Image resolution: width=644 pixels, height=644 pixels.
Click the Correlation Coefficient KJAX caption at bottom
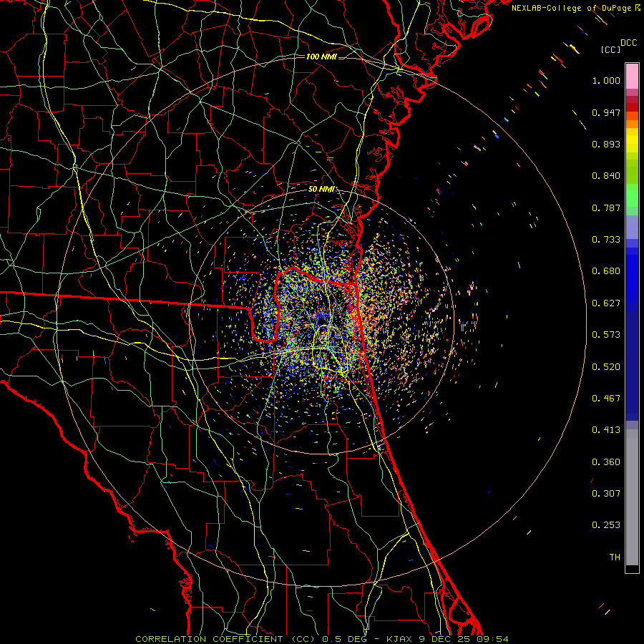pos(322,639)
